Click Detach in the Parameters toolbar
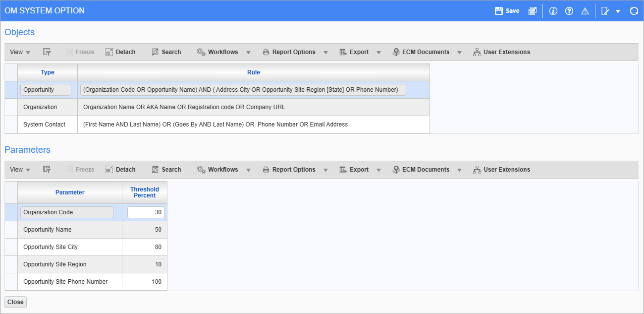 [x=120, y=169]
